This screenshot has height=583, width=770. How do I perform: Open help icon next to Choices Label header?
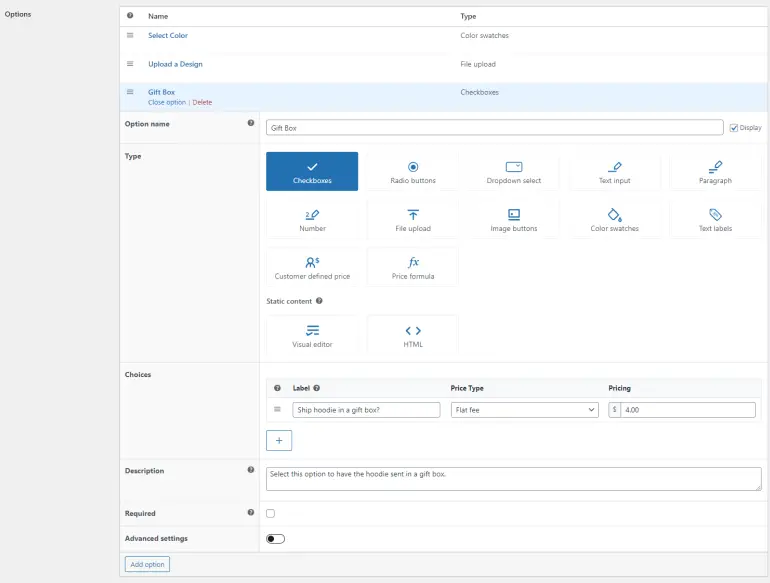[317, 388]
